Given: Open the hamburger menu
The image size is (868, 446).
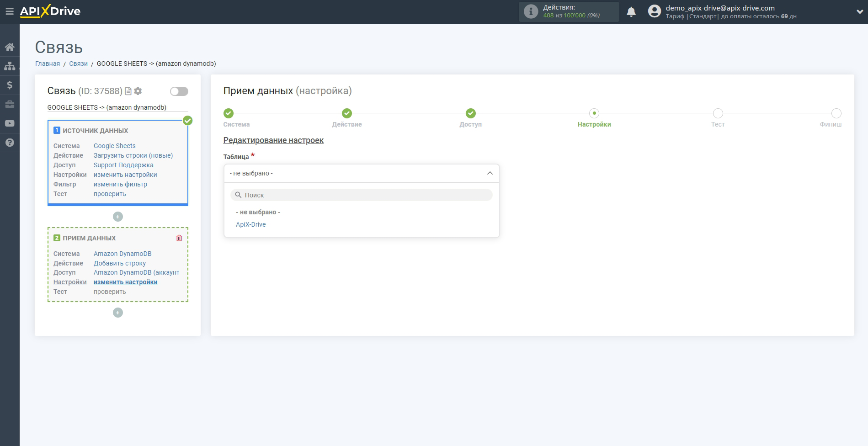Looking at the screenshot, I should [10, 11].
